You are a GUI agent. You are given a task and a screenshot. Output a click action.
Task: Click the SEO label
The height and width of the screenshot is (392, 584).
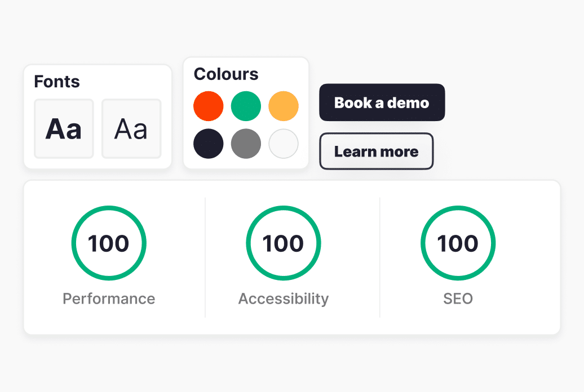tap(458, 299)
